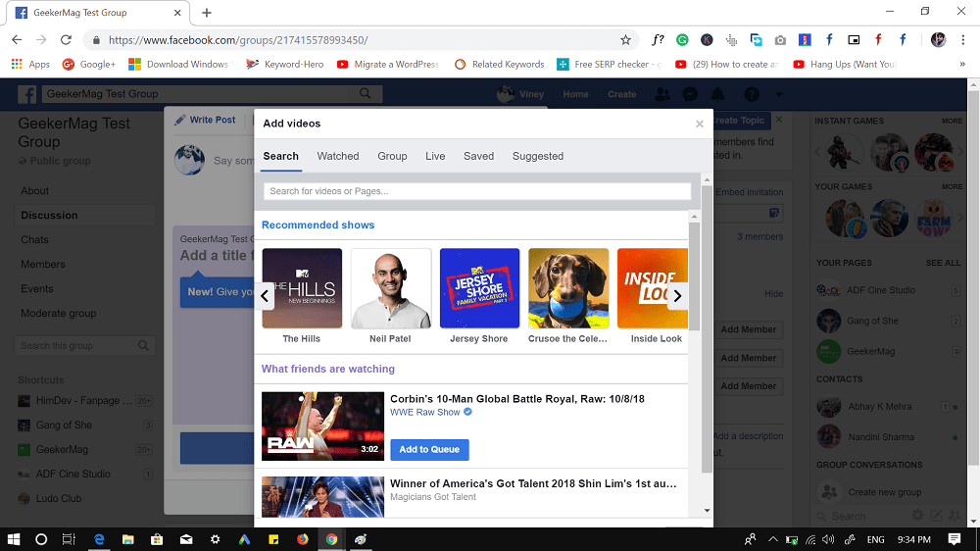
Task: Open the Notifications bell icon
Action: point(717,94)
